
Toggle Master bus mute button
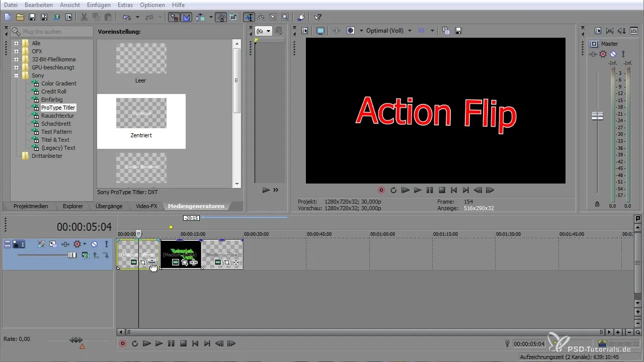[x=613, y=54]
